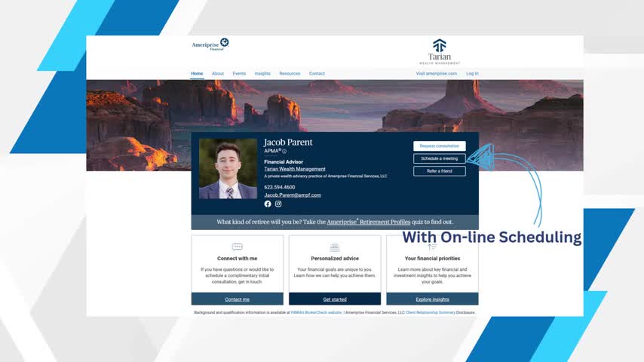Click the Jacob.Parent@ampf.com email link

pos(293,195)
